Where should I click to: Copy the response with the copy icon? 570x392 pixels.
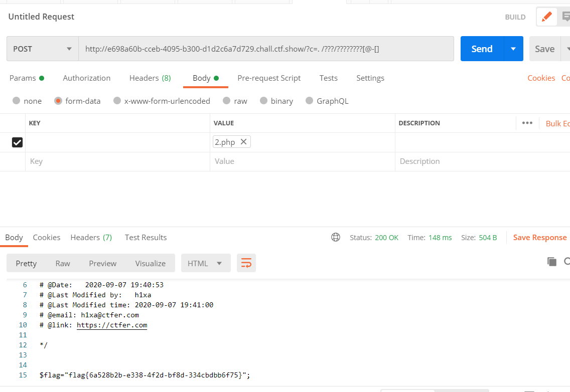551,262
